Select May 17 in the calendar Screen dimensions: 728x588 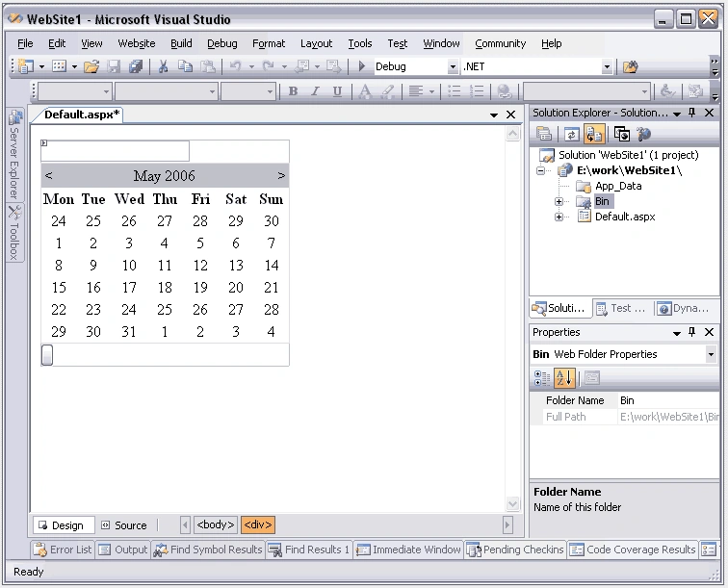(x=129, y=288)
